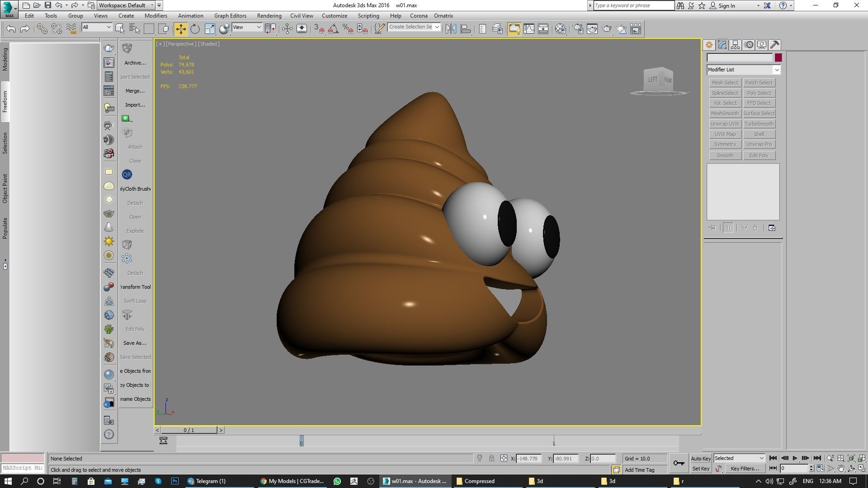The height and width of the screenshot is (488, 868).
Task: Click the object color swatch
Action: [778, 58]
